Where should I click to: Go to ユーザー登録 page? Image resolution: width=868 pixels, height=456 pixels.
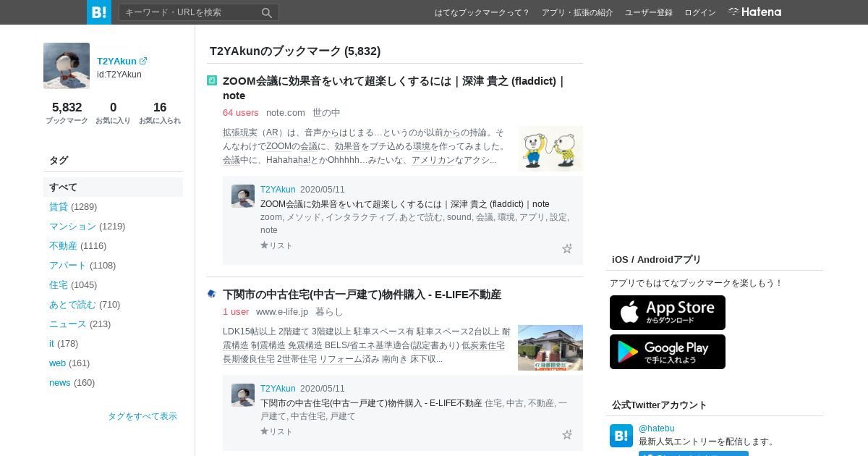[649, 12]
